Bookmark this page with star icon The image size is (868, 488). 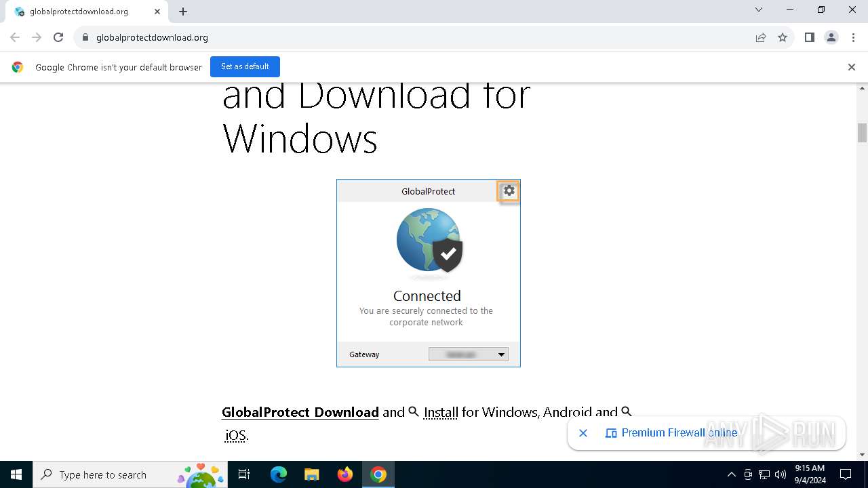[783, 37]
